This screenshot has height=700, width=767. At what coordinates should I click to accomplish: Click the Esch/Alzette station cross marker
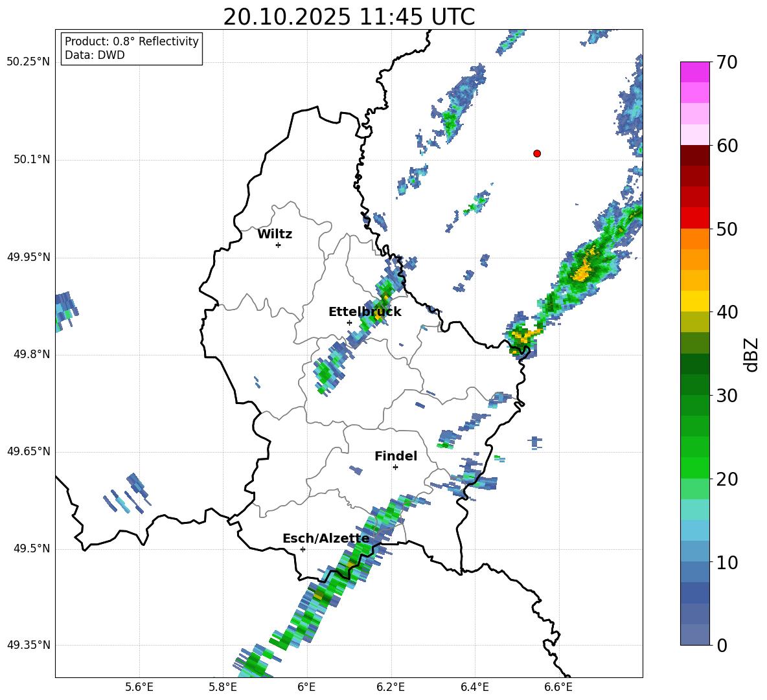303,549
